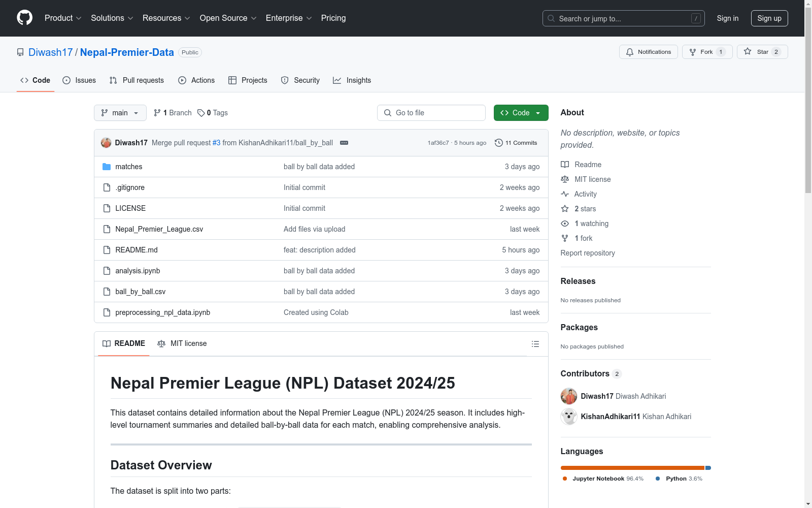Click the GitHub logo icon
812x508 pixels.
click(x=24, y=18)
